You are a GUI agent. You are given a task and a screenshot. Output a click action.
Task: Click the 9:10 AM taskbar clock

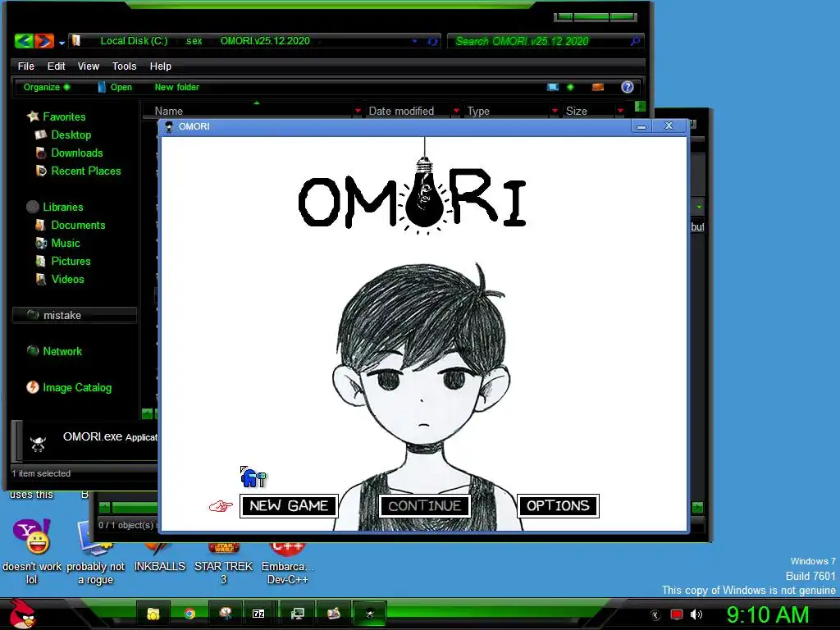pos(767,614)
